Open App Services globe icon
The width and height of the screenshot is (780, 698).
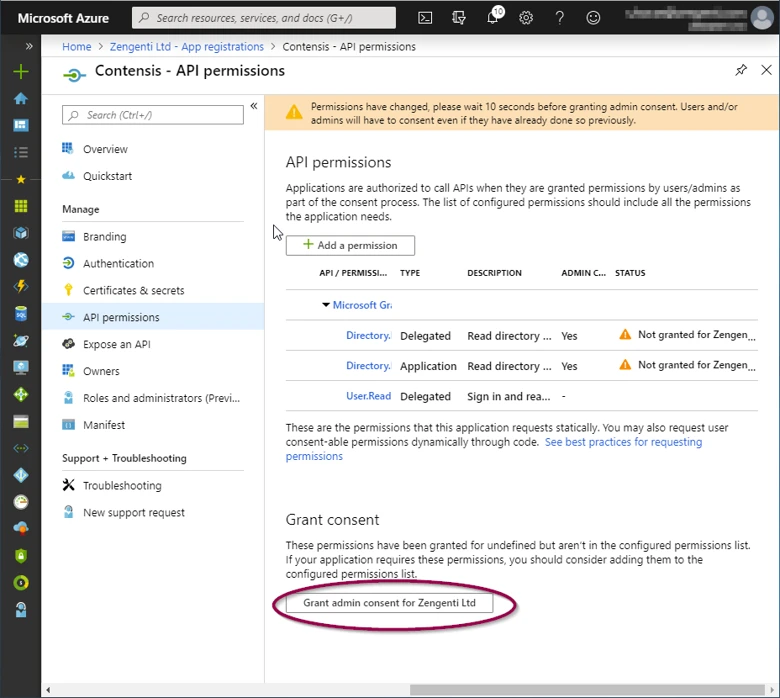click(x=21, y=260)
